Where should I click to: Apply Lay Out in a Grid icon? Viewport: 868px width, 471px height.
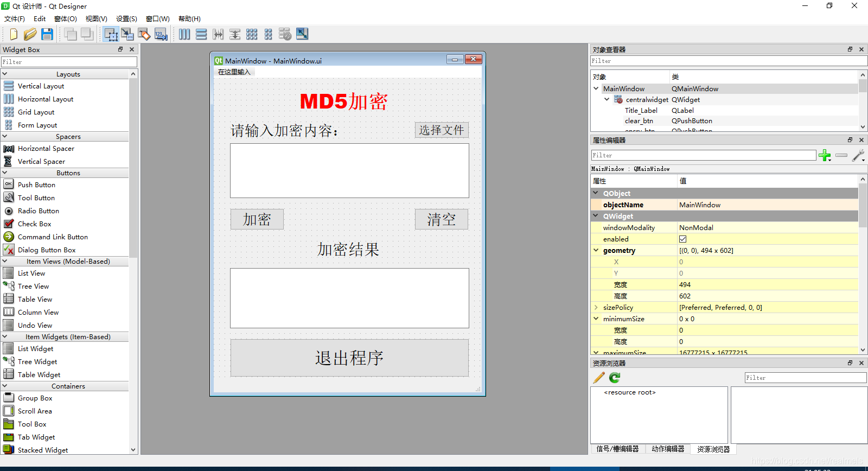pyautogui.click(x=252, y=34)
